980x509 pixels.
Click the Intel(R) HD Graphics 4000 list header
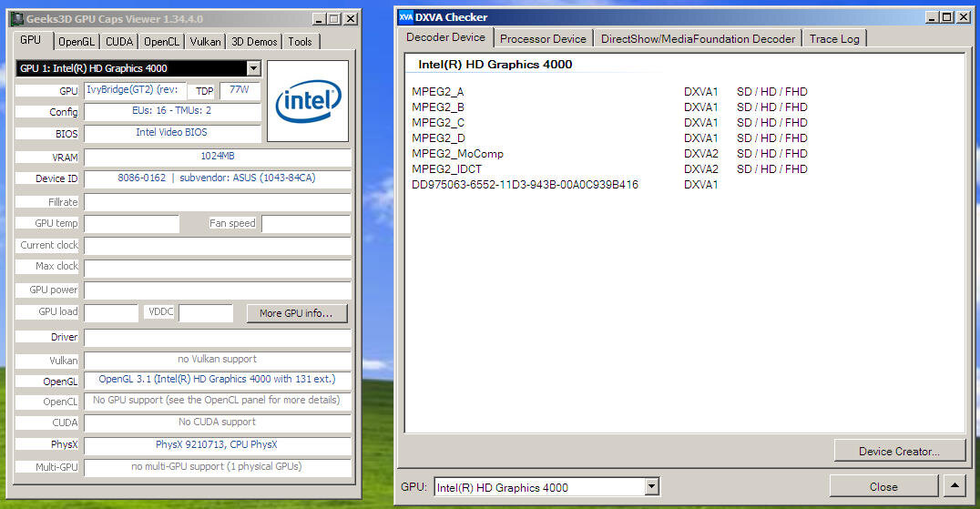495,65
